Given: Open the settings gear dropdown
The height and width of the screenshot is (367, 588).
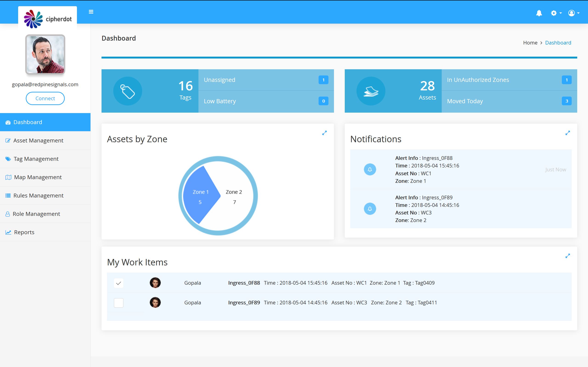Looking at the screenshot, I should coord(556,13).
